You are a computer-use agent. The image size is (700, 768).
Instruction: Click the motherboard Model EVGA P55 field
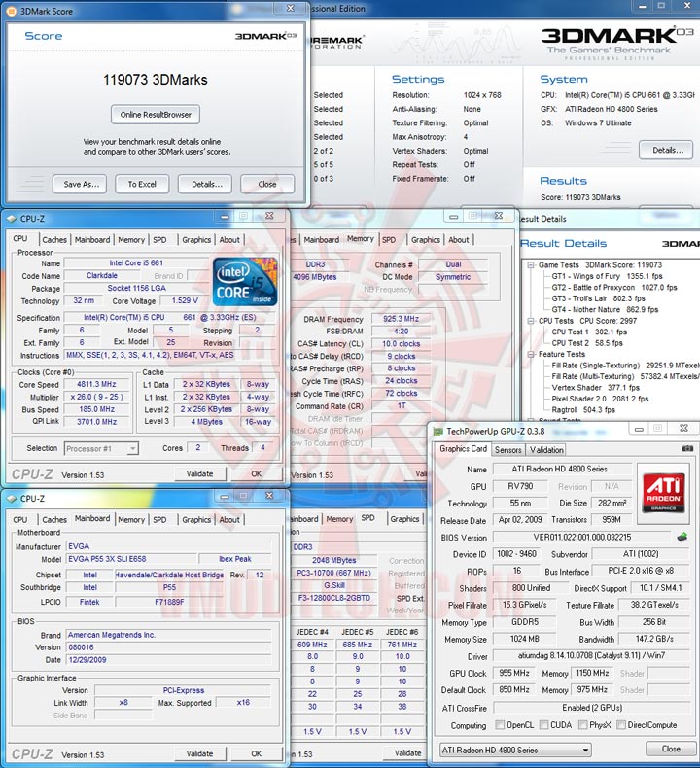coord(131,559)
